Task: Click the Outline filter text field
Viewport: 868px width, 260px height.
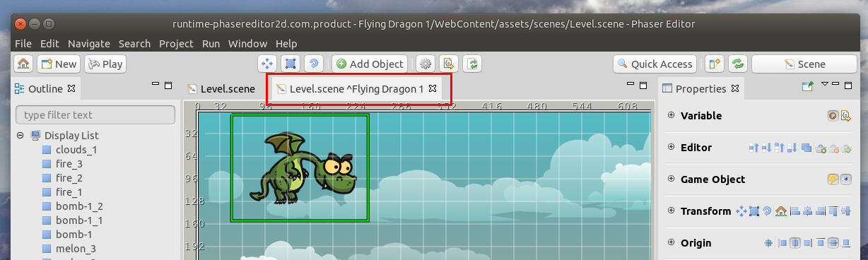Action: pyautogui.click(x=95, y=115)
